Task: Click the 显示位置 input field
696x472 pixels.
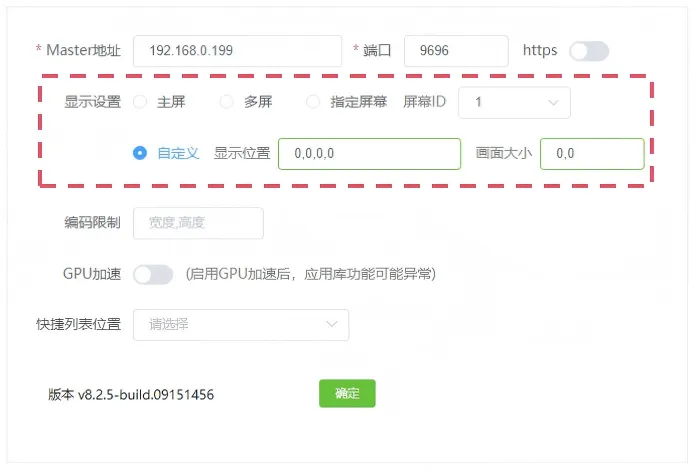Action: coord(369,154)
